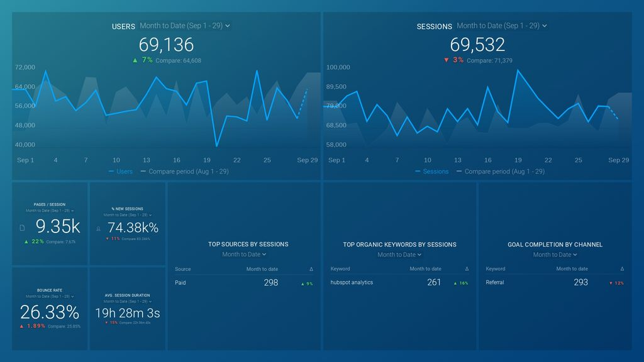Click the delta header in Goal Completion table
Screen dimensions: 644x362
click(x=622, y=269)
